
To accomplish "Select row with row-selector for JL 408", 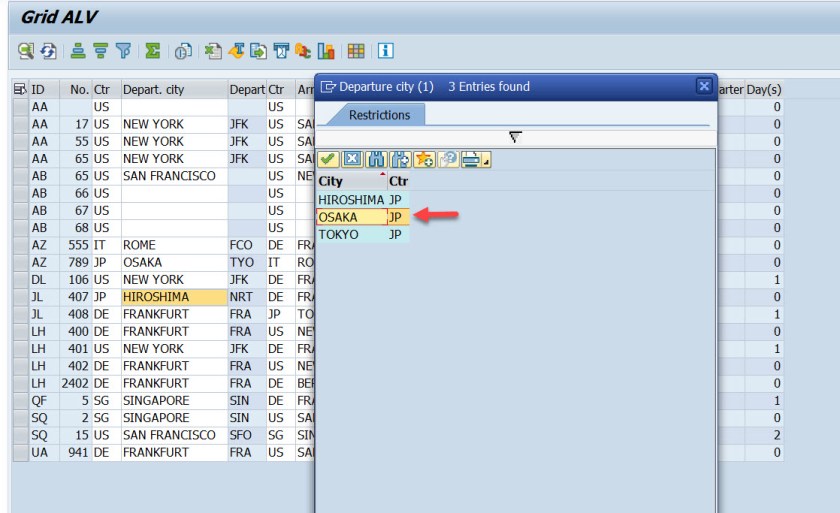I will point(21,314).
